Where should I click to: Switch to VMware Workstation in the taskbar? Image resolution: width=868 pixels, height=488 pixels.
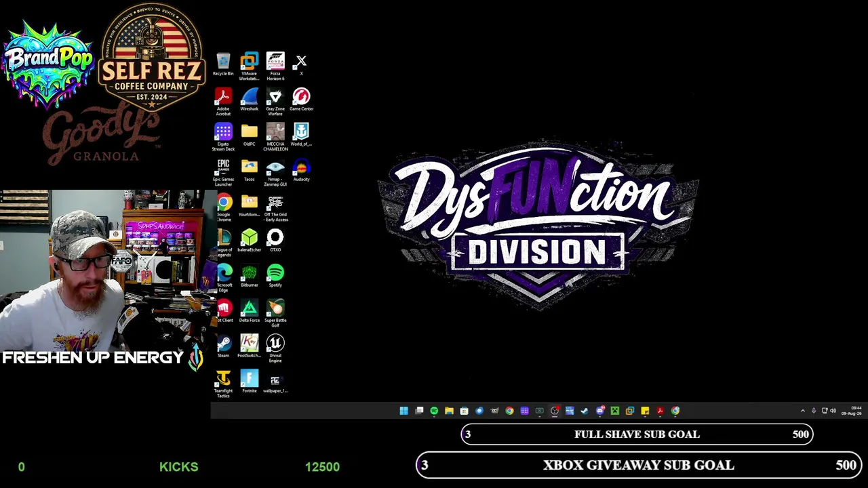[630, 411]
